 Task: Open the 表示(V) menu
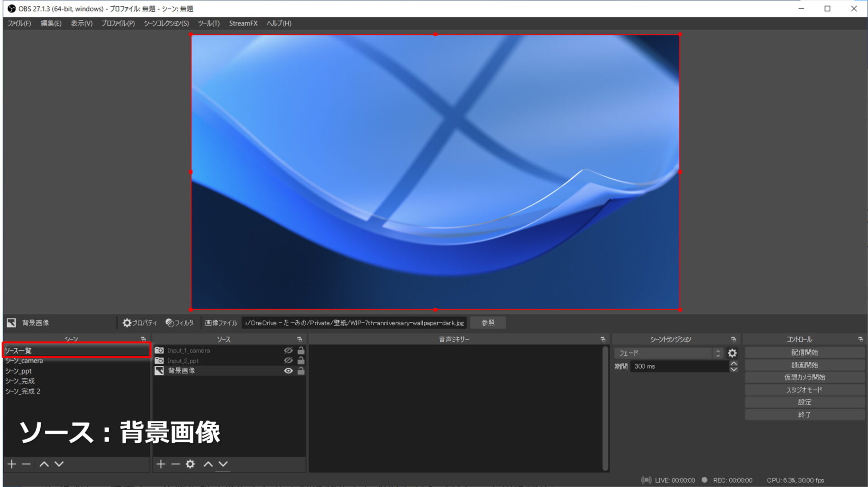[81, 23]
